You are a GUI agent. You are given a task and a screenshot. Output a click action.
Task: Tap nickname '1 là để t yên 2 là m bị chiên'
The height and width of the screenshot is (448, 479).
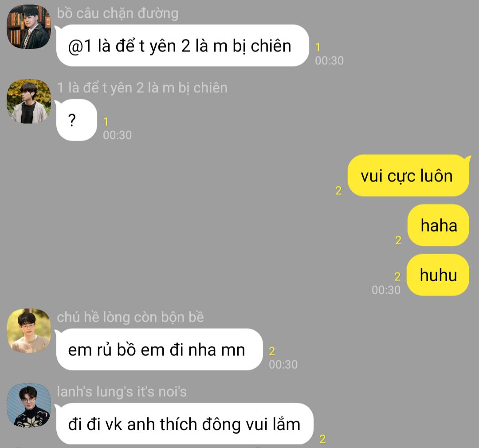[142, 88]
